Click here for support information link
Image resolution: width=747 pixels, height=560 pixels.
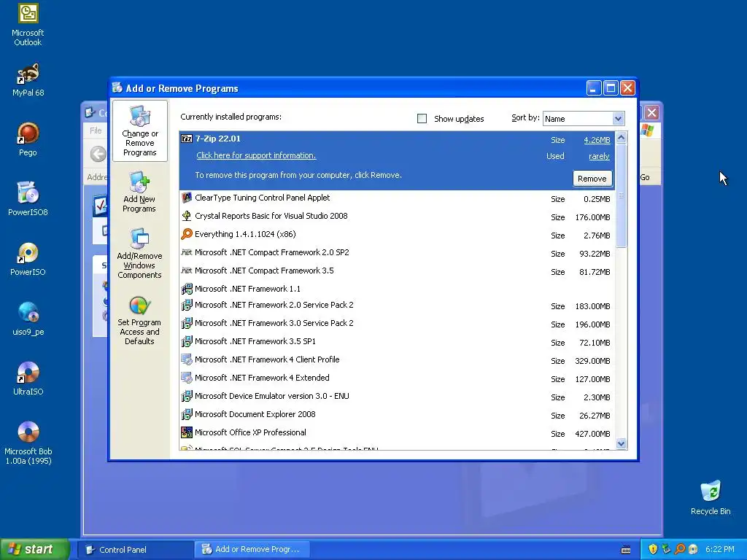tap(256, 156)
